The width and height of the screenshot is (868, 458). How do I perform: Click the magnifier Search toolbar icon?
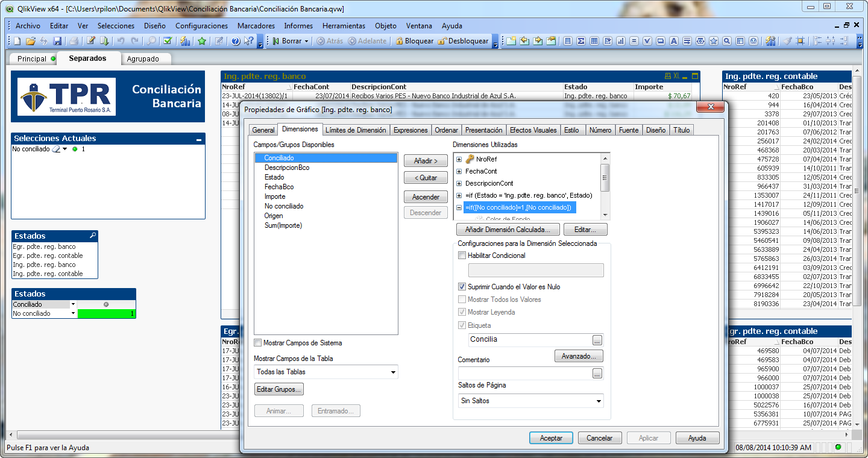(x=151, y=41)
